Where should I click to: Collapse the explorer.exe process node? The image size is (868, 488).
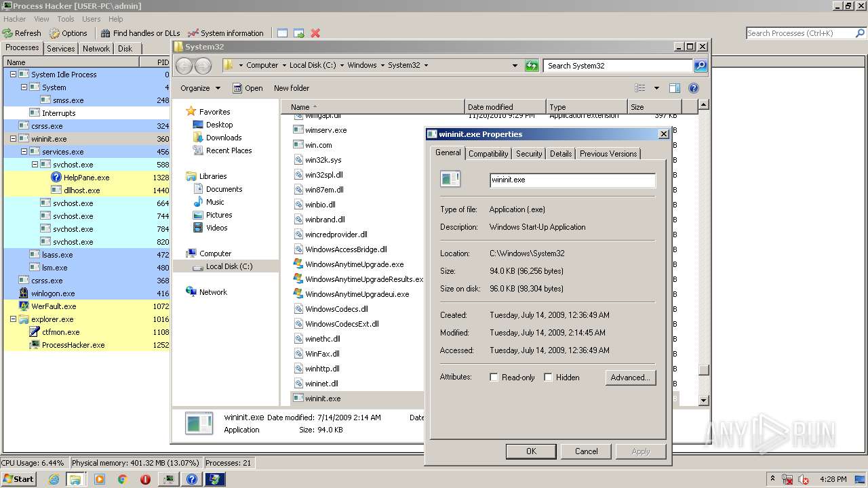point(13,319)
